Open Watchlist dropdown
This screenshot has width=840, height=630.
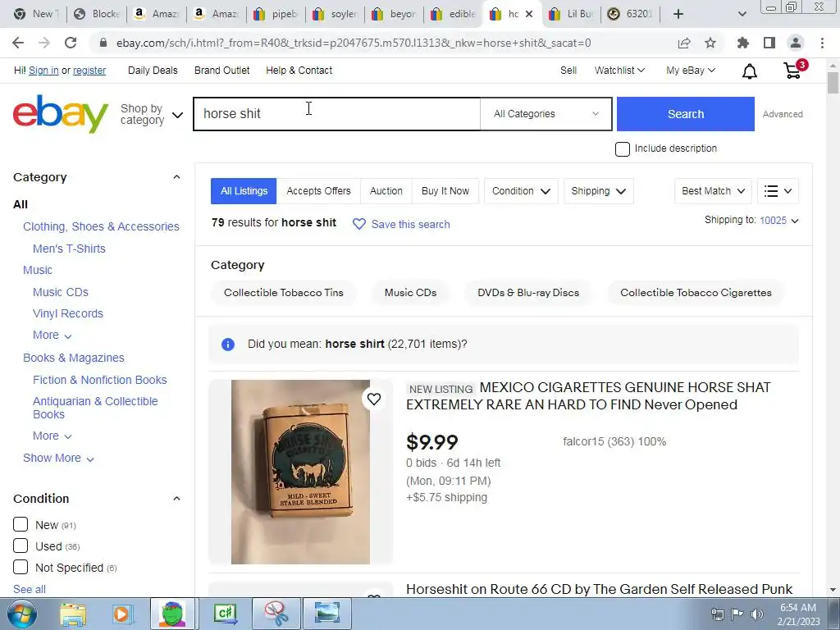pos(619,71)
